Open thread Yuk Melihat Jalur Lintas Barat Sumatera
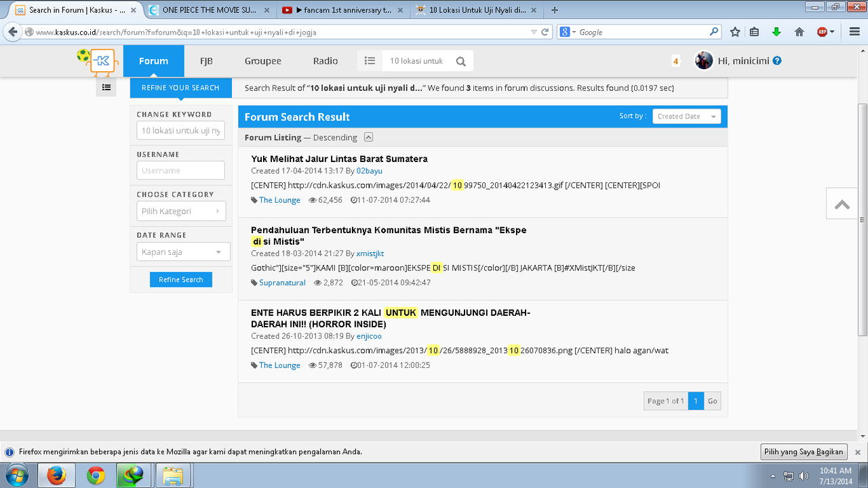Image resolution: width=868 pixels, height=488 pixels. coord(339,159)
